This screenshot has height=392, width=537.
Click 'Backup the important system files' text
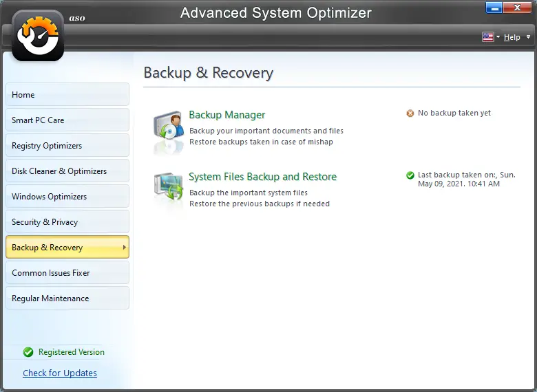point(249,193)
